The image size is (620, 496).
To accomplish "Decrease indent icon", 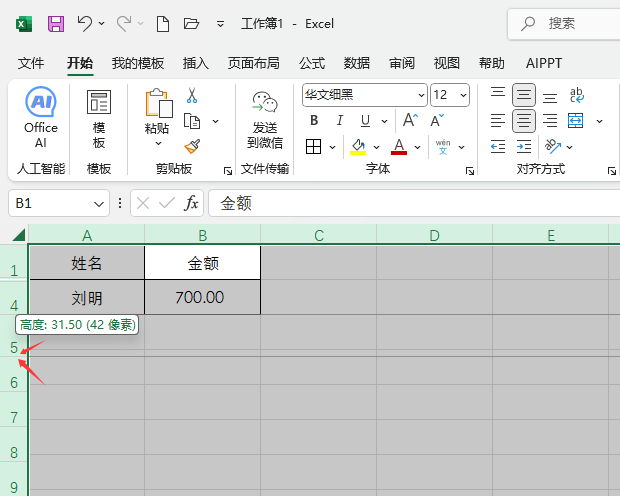I will [498, 147].
